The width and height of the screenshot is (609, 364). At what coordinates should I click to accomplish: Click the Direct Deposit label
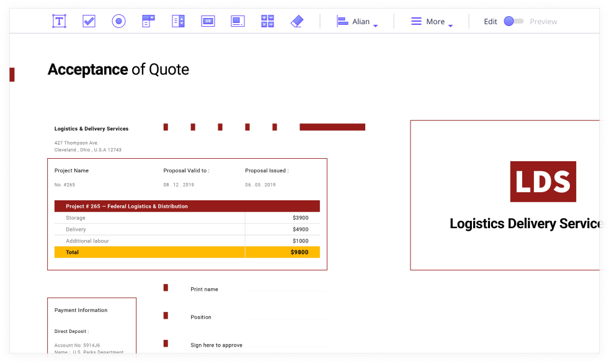click(x=71, y=331)
